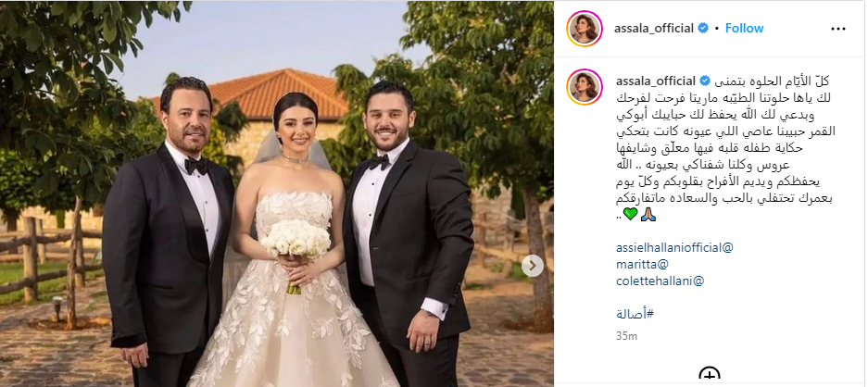This screenshot has width=868, height=387.
Task: Open assala_official profile from header username
Action: tap(654, 28)
